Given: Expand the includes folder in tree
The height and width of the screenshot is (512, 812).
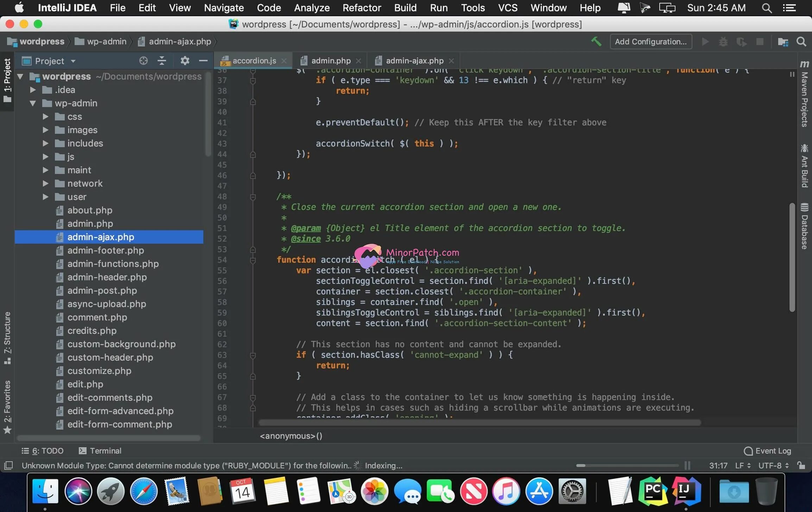Looking at the screenshot, I should (x=45, y=143).
